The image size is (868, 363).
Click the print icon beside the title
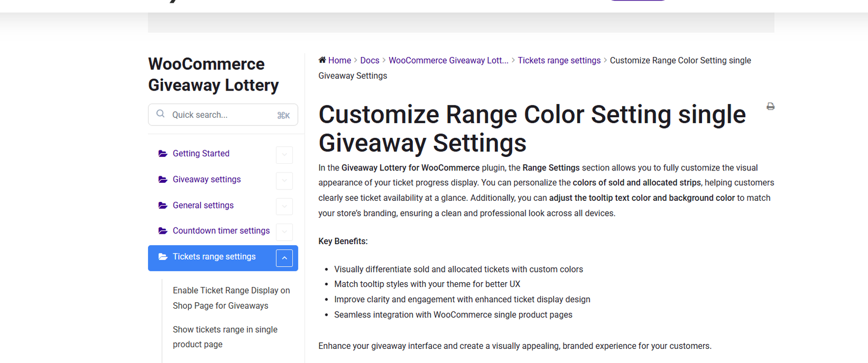770,106
